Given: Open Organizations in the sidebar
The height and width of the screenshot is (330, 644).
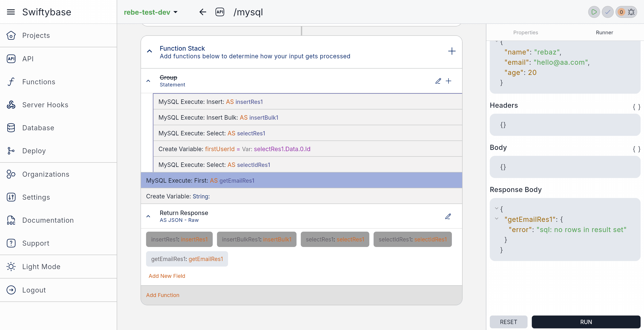Looking at the screenshot, I should (x=58, y=174).
